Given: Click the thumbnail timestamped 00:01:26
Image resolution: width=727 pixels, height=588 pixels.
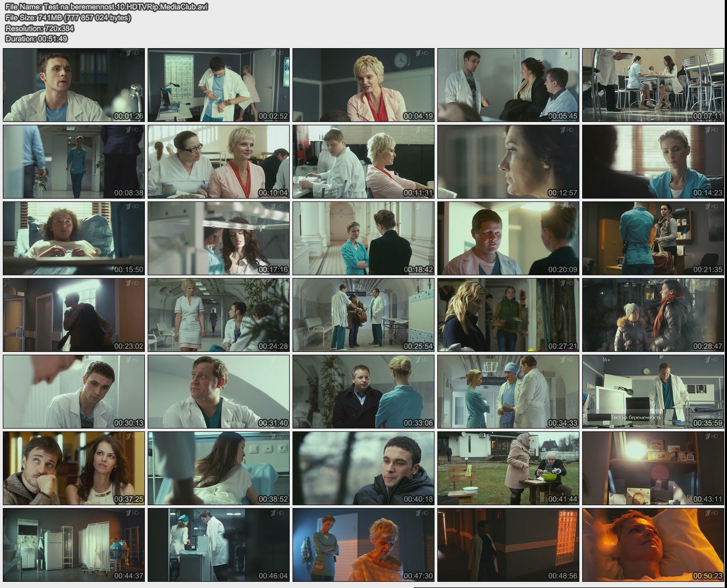Looking at the screenshot, I should (x=74, y=85).
